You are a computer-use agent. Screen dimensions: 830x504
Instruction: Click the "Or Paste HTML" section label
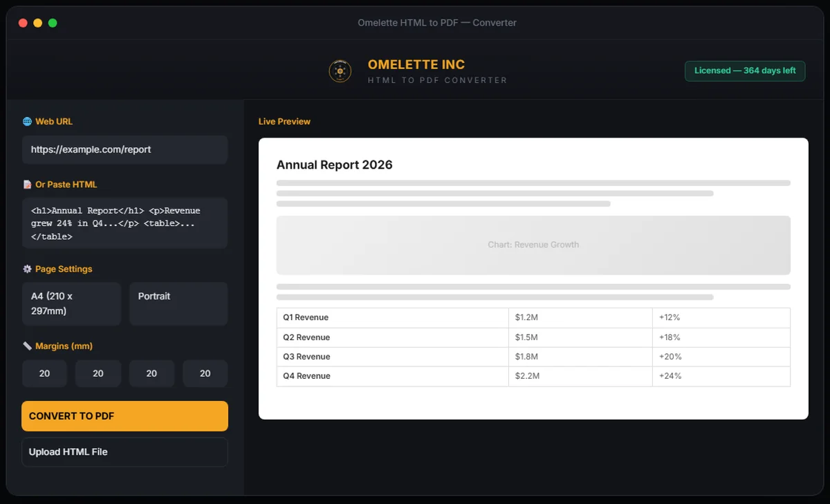click(x=66, y=185)
